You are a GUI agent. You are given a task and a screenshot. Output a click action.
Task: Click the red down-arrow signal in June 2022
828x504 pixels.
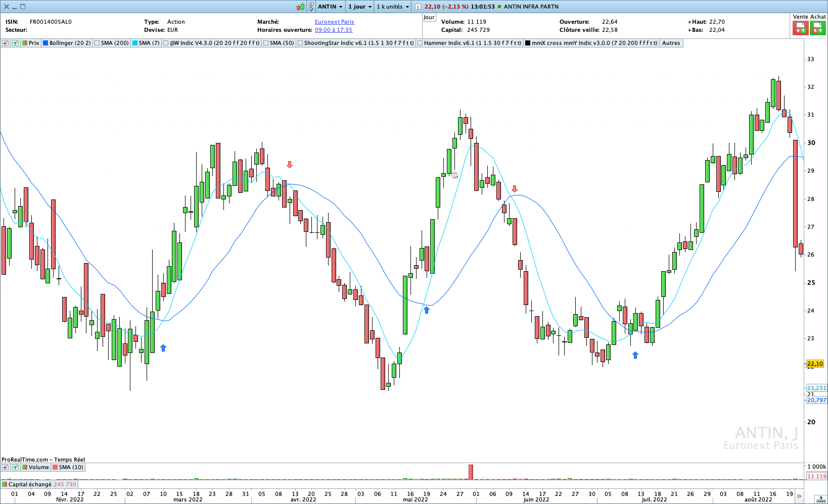[x=515, y=189]
